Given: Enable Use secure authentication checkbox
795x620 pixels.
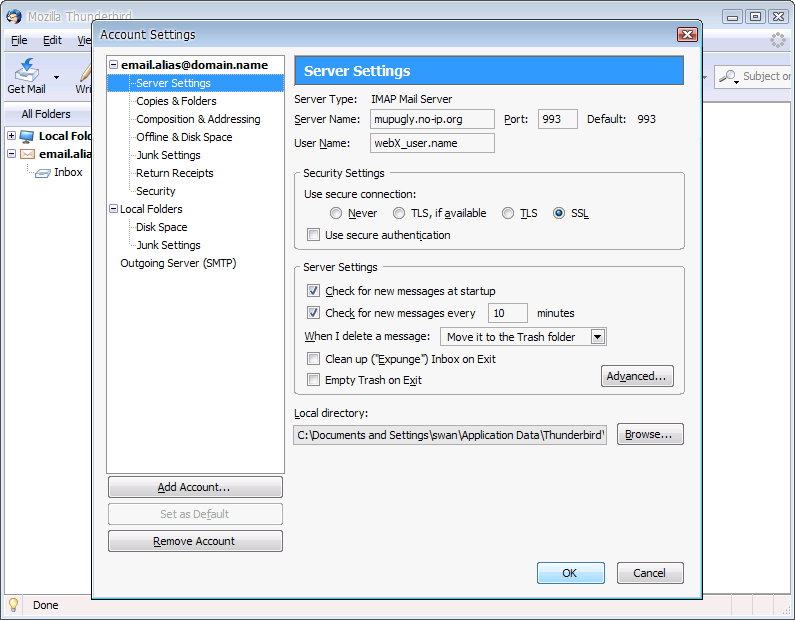Looking at the screenshot, I should 314,236.
